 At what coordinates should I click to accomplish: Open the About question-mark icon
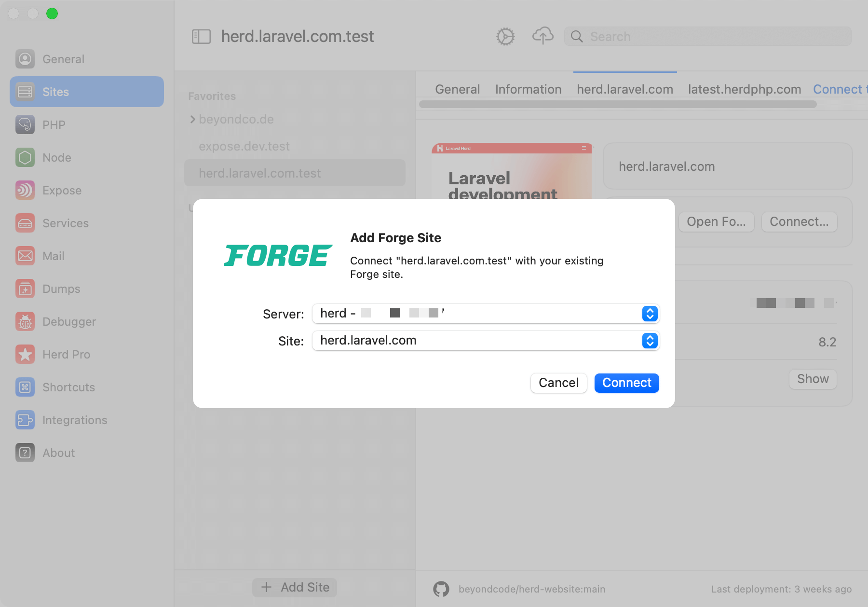[x=25, y=453]
